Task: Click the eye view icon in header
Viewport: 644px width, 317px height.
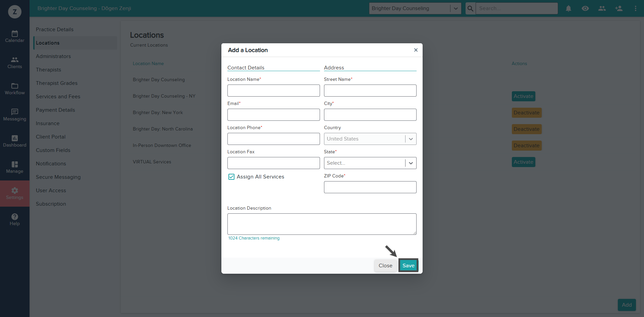Action: pos(585,8)
